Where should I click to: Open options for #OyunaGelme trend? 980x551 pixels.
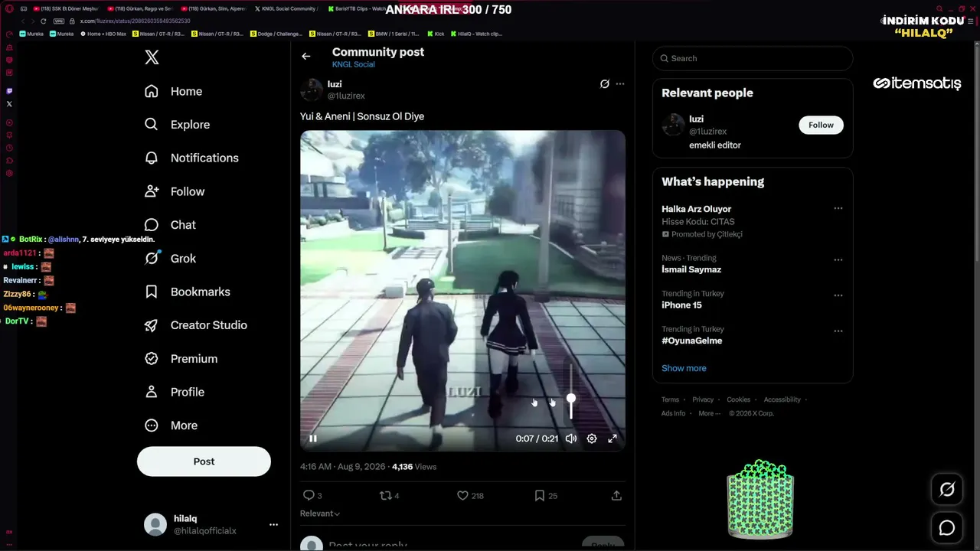point(838,331)
